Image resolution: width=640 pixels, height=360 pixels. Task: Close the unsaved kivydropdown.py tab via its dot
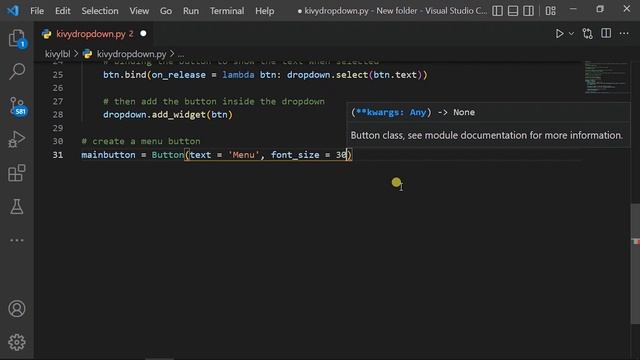click(x=143, y=33)
